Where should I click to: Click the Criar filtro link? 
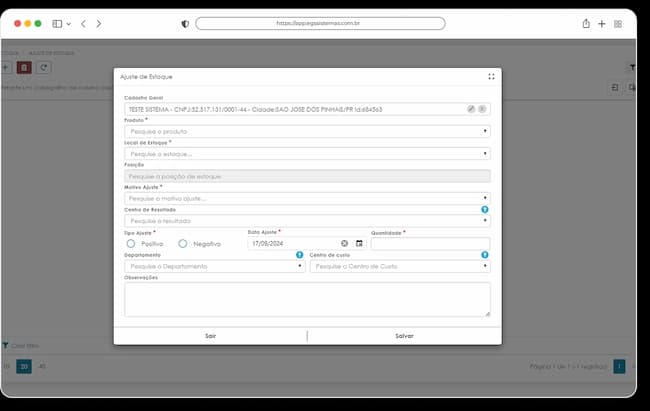point(25,345)
